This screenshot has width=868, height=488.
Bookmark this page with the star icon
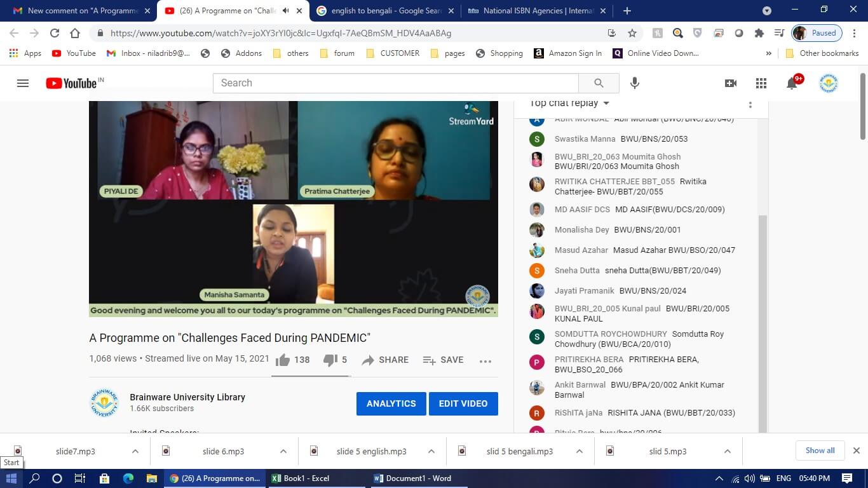(x=632, y=33)
